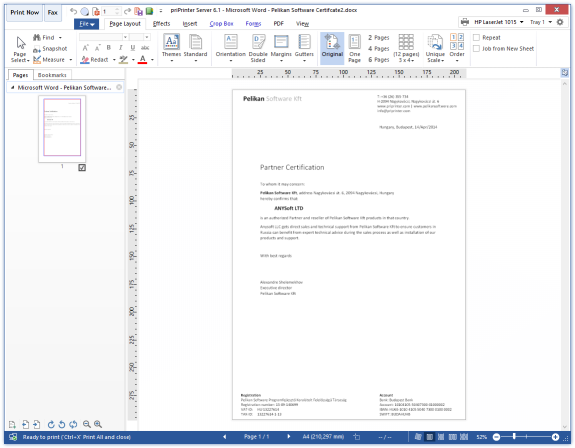Click the Page Select arrow tool

coord(20,49)
